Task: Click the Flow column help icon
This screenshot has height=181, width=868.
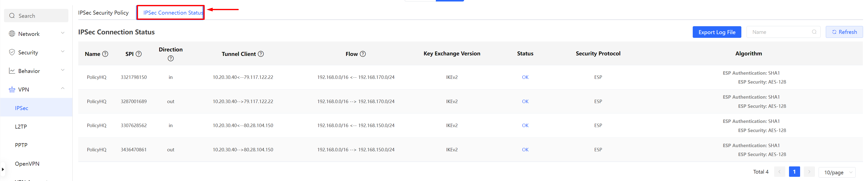Action: click(x=363, y=54)
